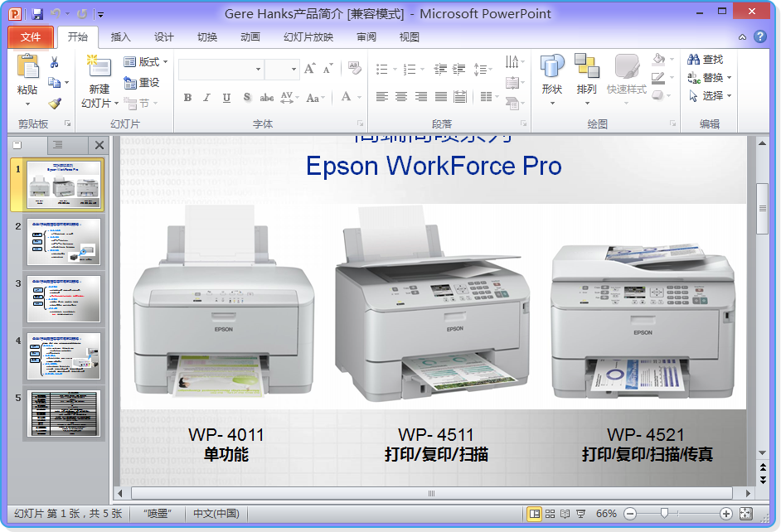Switch to Slide Sorter view in status bar
The width and height of the screenshot is (781, 532).
[x=551, y=514]
